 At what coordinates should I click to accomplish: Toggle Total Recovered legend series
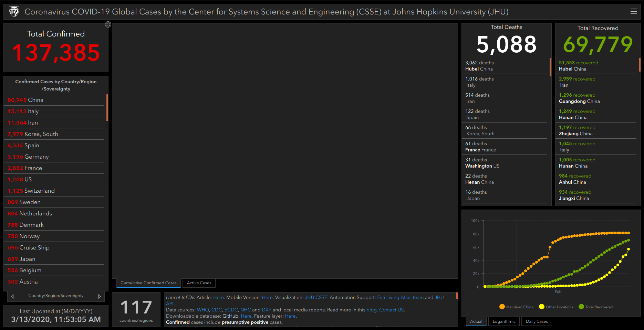[596, 307]
